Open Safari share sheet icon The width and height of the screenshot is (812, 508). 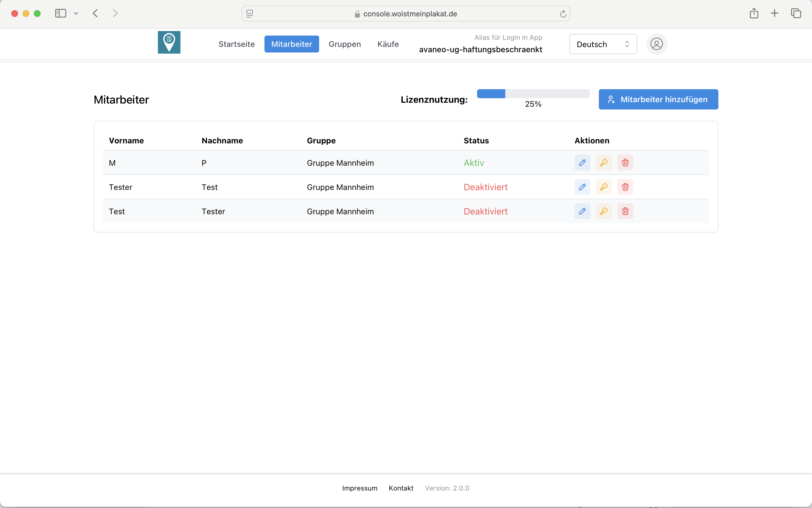point(754,13)
